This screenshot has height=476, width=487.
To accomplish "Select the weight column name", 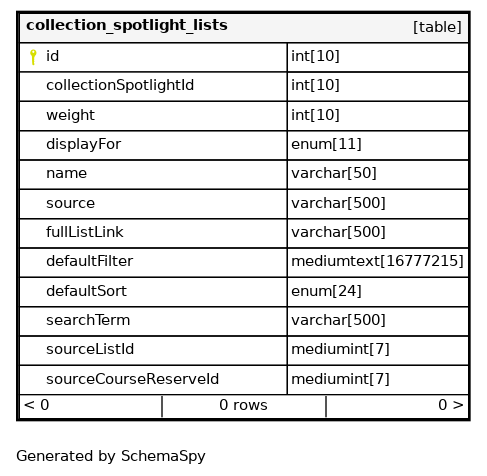I will point(70,115).
